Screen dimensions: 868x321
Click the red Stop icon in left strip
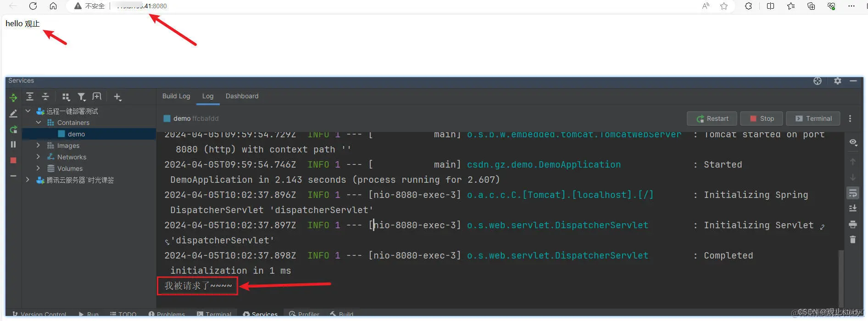click(x=13, y=160)
